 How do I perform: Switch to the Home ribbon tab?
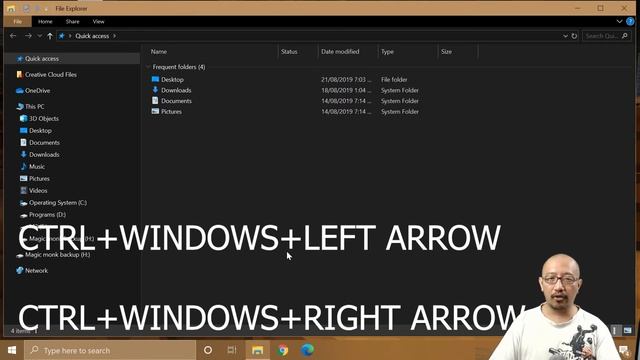45,22
